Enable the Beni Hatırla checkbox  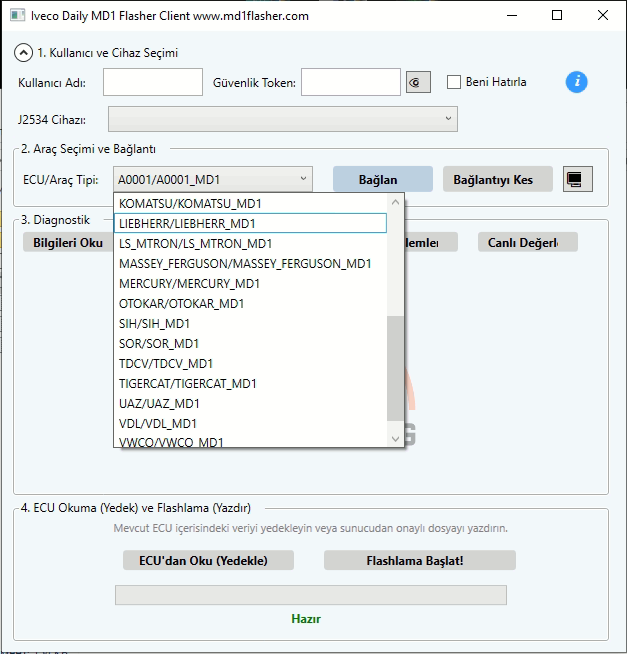pyautogui.click(x=454, y=82)
